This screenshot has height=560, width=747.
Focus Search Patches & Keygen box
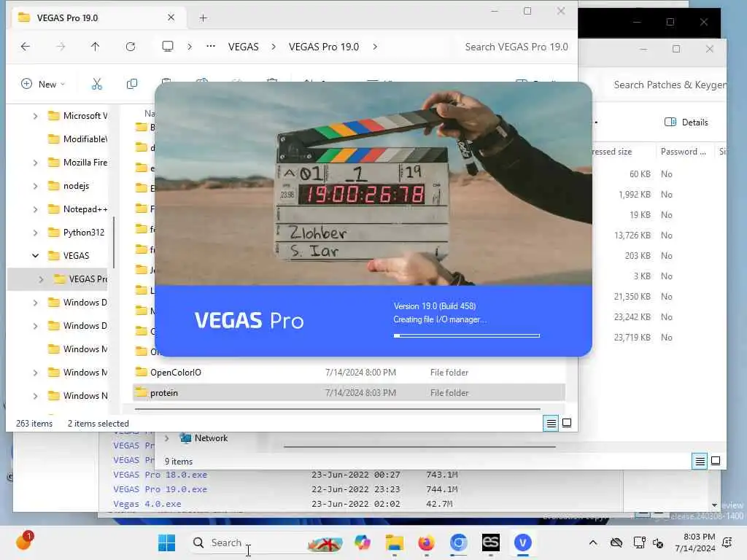[x=670, y=85]
